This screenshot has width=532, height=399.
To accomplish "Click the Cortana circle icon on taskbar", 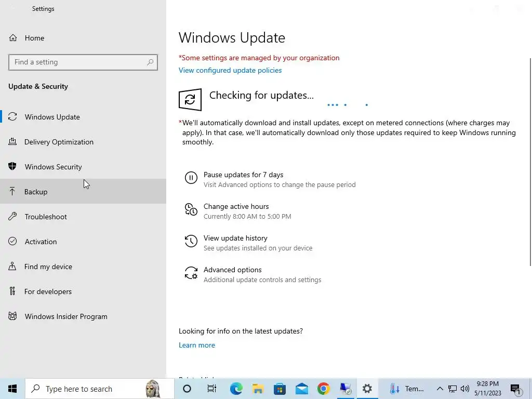I will (187, 389).
